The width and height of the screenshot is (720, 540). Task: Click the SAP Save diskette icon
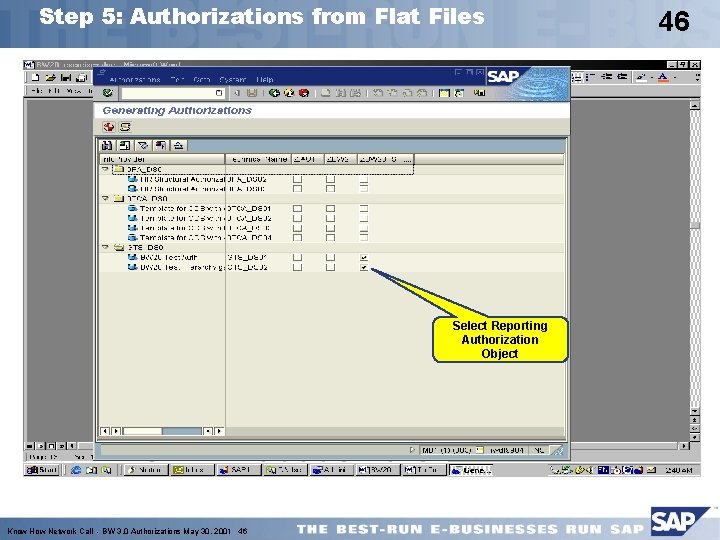click(x=252, y=93)
